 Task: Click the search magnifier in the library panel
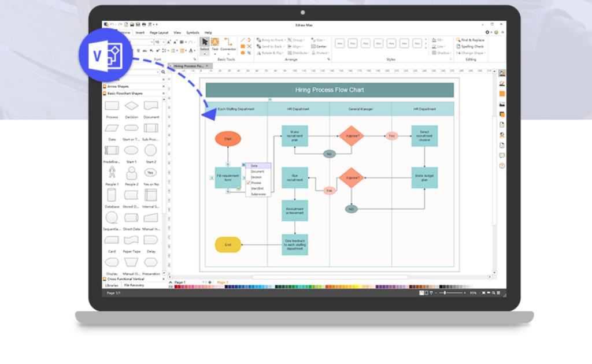163,72
